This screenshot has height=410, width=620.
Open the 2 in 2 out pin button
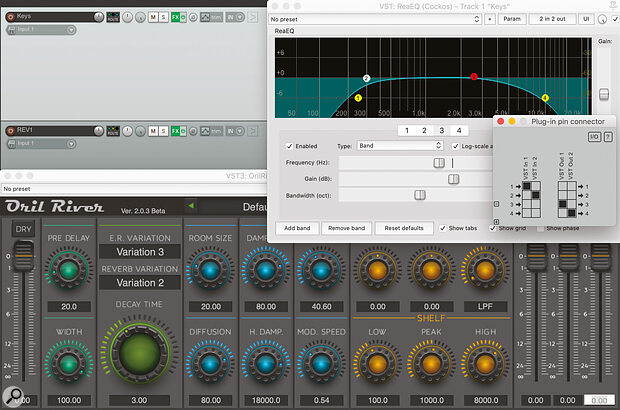(552, 19)
